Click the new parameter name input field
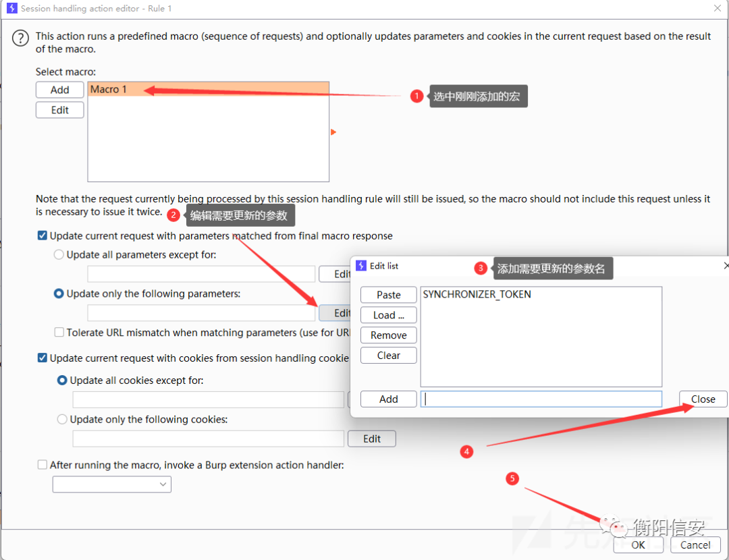The height and width of the screenshot is (560, 729). click(541, 399)
